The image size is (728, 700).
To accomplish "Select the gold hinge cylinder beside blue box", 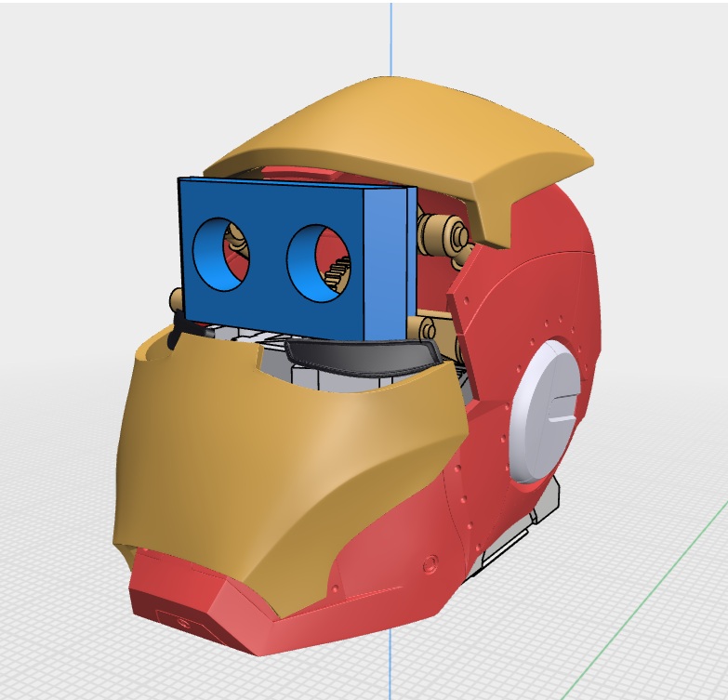I will [444, 235].
